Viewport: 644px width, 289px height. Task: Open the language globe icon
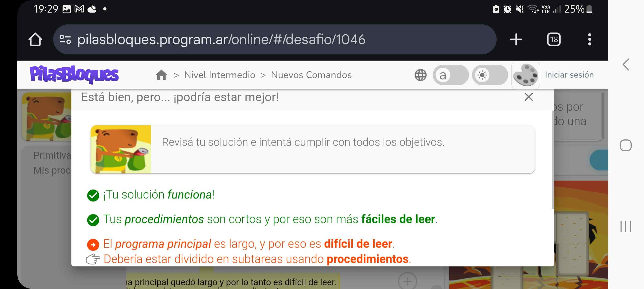pos(420,75)
